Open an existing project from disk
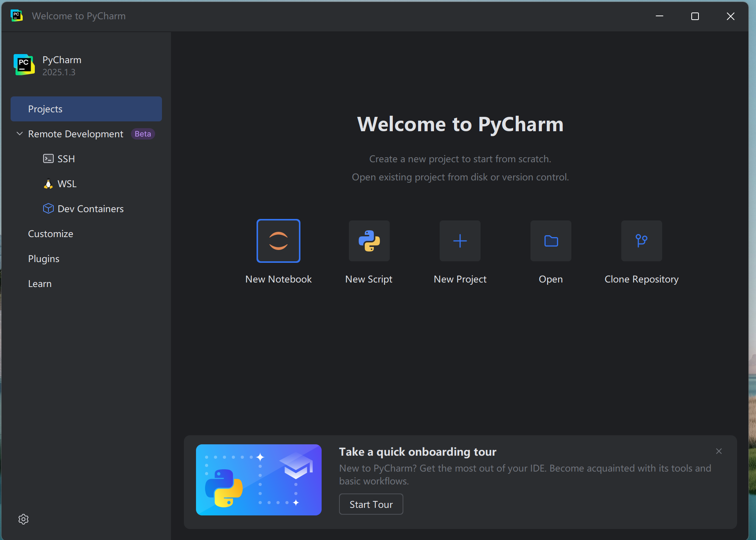This screenshot has height=540, width=756. tap(551, 241)
